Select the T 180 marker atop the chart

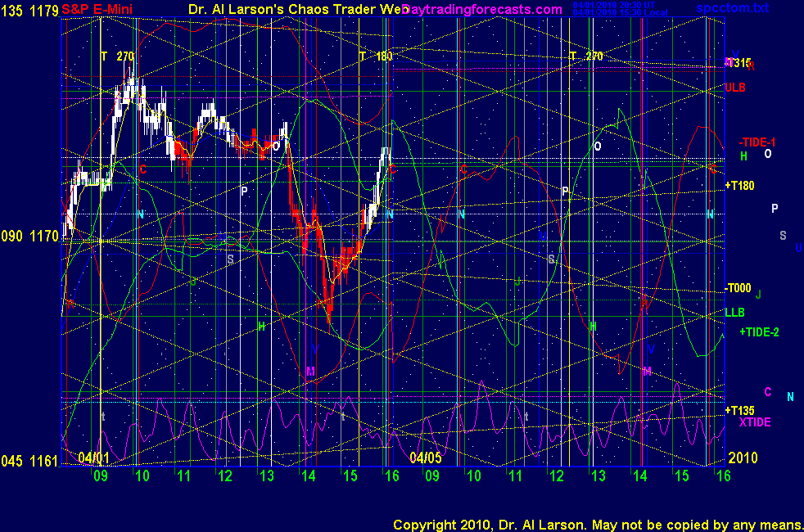click(377, 56)
